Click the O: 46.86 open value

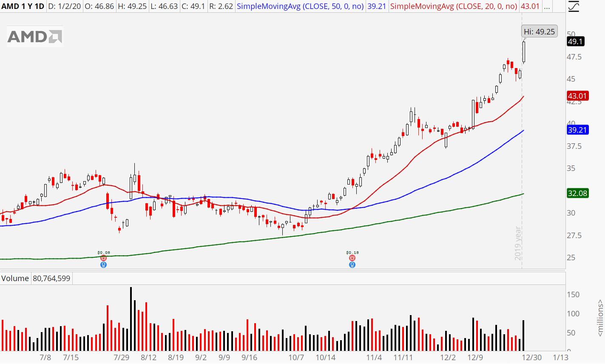pos(99,6)
